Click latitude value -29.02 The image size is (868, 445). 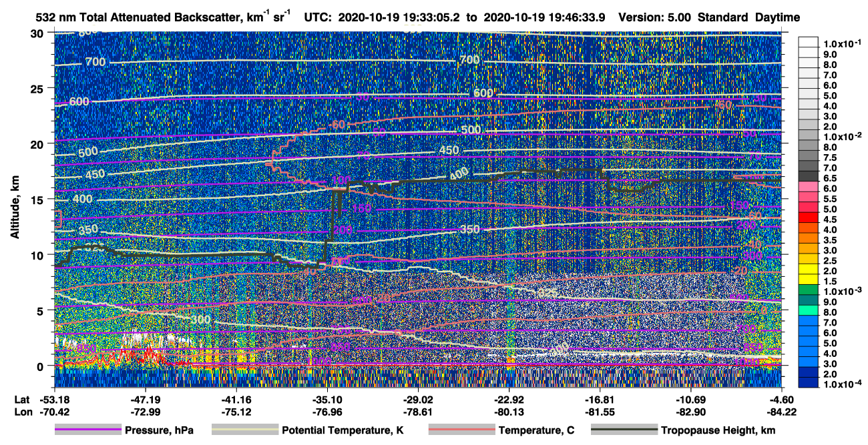click(418, 400)
